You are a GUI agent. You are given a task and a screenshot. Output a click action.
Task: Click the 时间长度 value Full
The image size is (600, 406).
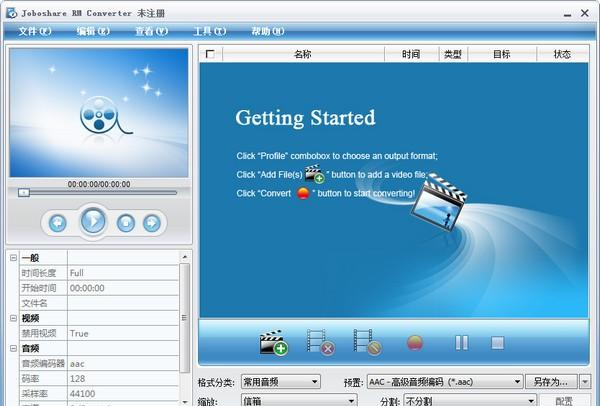pos(123,273)
